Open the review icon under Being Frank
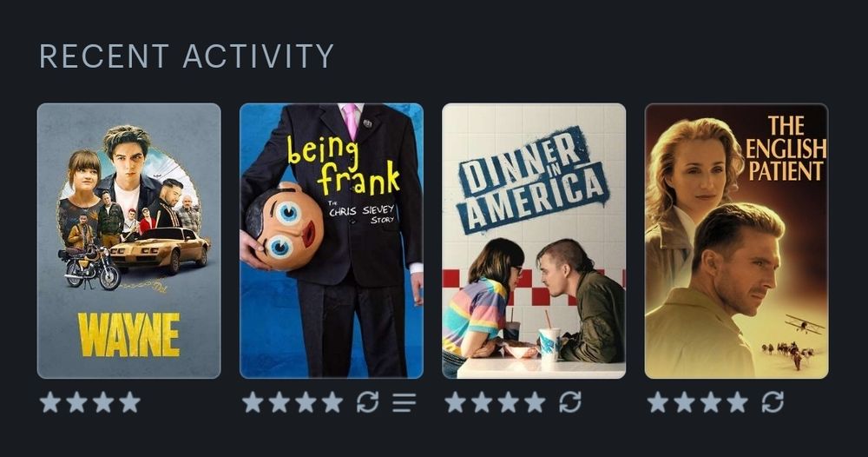The image size is (868, 457). point(404,403)
